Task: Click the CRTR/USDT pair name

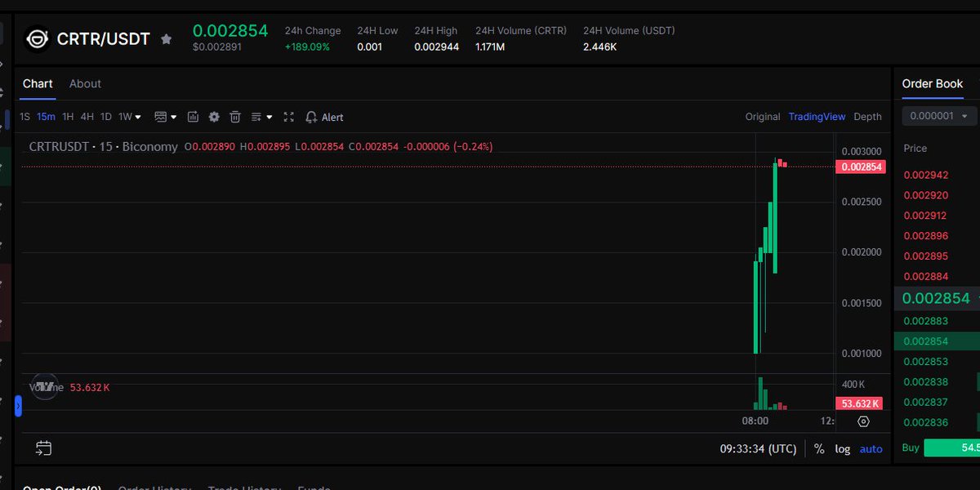Action: pos(104,38)
